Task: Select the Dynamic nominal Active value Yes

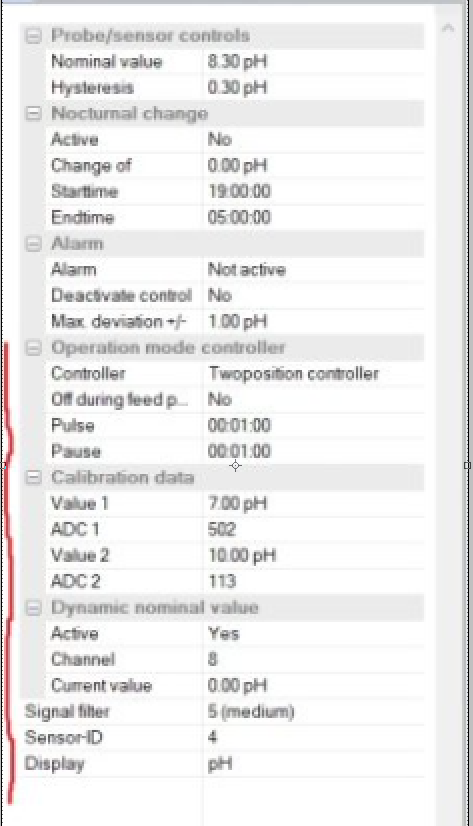Action: click(314, 633)
